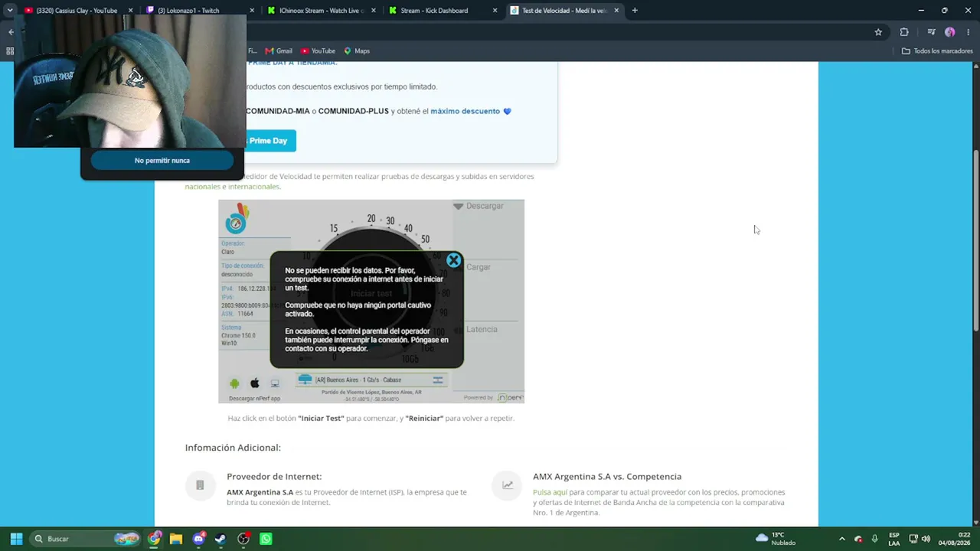Click the 'Proveedor de Internet:' heading
Viewport: 980px width, 551px height.
point(274,477)
